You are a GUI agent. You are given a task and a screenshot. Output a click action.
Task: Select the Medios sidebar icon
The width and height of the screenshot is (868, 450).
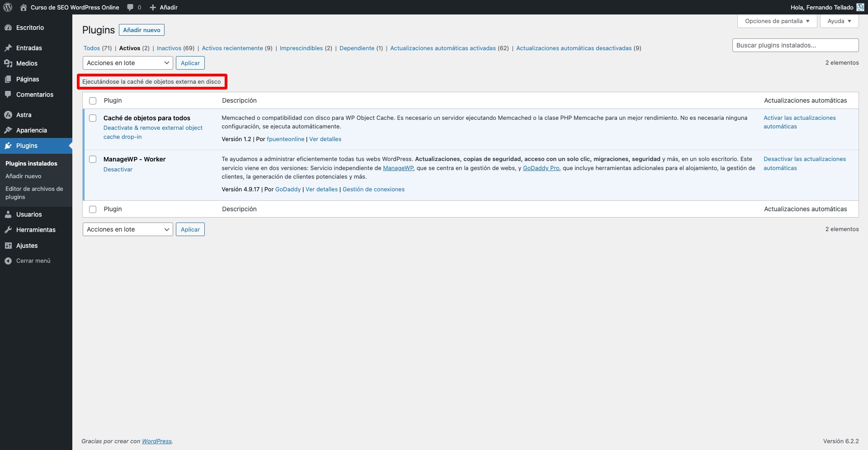pos(8,63)
